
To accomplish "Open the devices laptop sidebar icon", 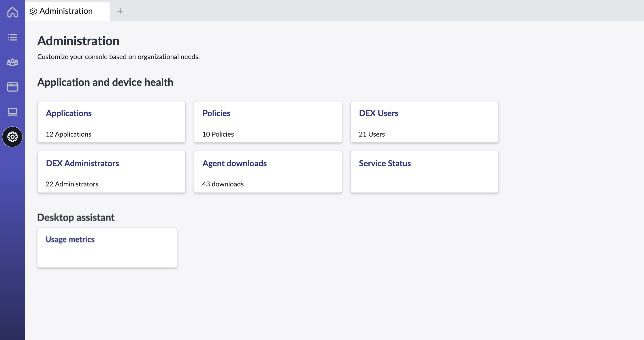I will (x=12, y=112).
